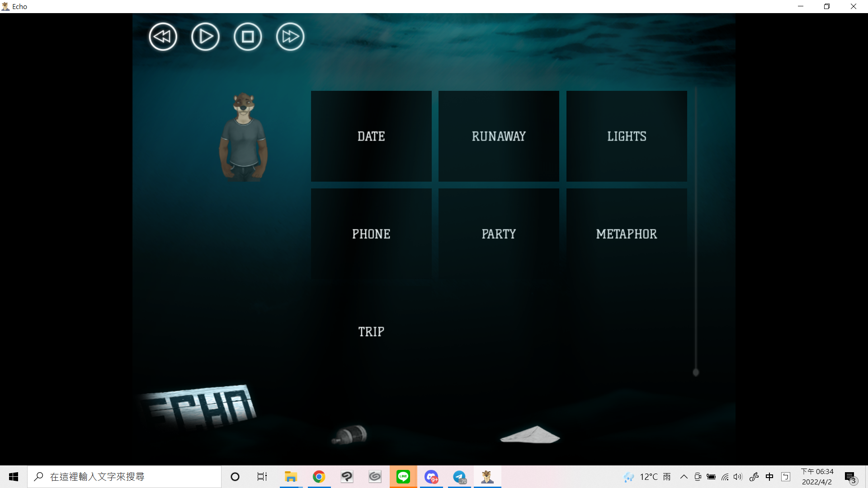The height and width of the screenshot is (488, 868).
Task: Click the track list scrollbar handle
Action: pyautogui.click(x=696, y=372)
